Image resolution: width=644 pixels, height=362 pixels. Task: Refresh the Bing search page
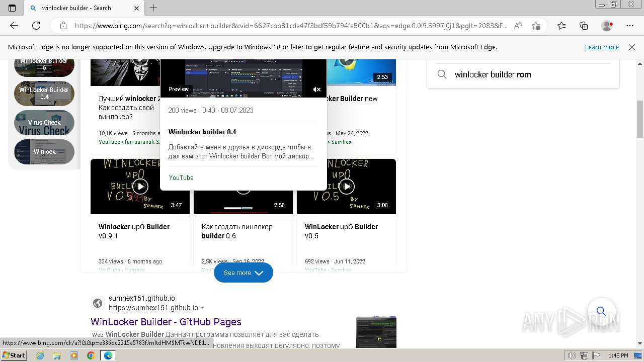(x=36, y=26)
